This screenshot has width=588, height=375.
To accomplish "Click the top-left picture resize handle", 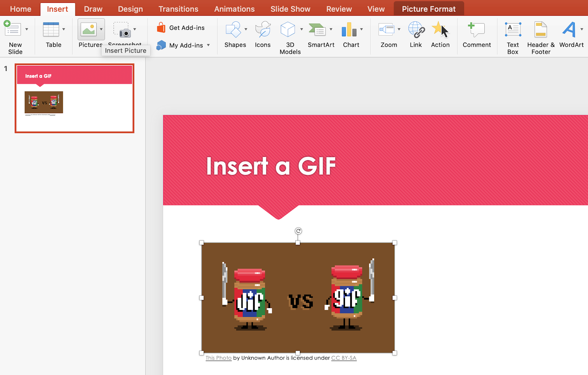I will 201,243.
